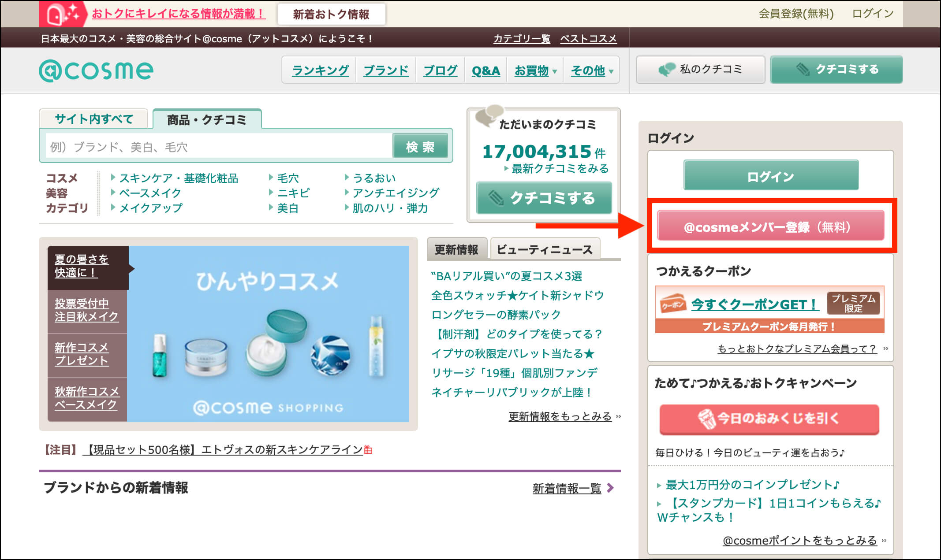The width and height of the screenshot is (941, 560).
Task: Open スキンケア・基礎化粧品 category link
Action: tap(179, 178)
